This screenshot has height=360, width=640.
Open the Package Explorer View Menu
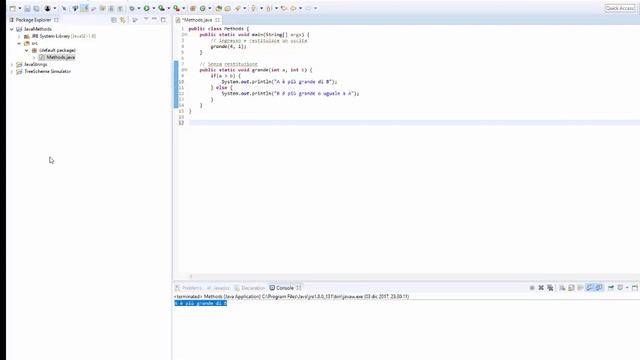click(x=146, y=20)
